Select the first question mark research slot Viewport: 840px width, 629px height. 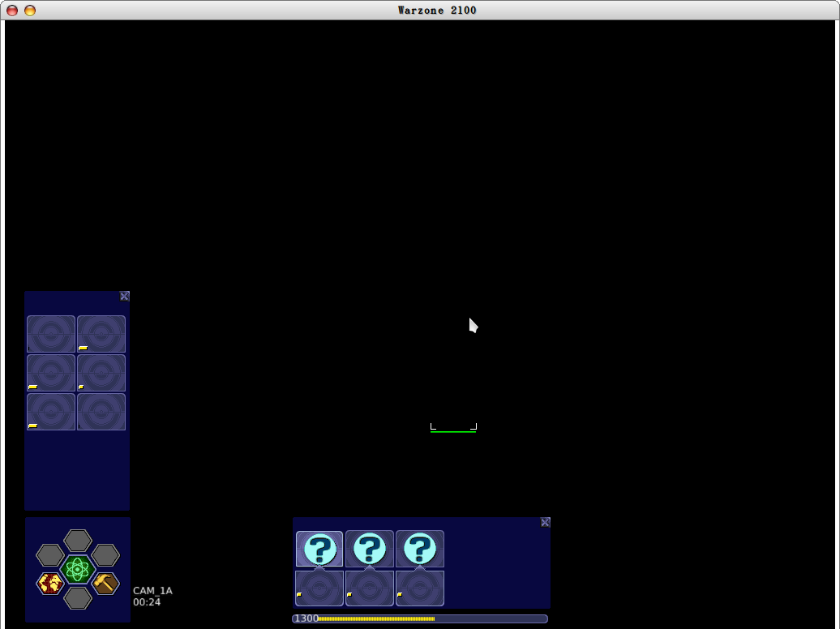tap(319, 549)
